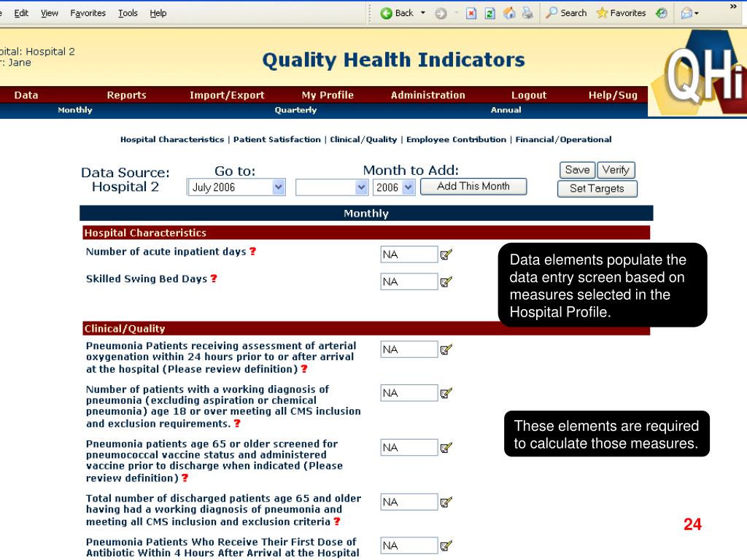Click edit icon for arterial oxygenation assessment row

(446, 349)
